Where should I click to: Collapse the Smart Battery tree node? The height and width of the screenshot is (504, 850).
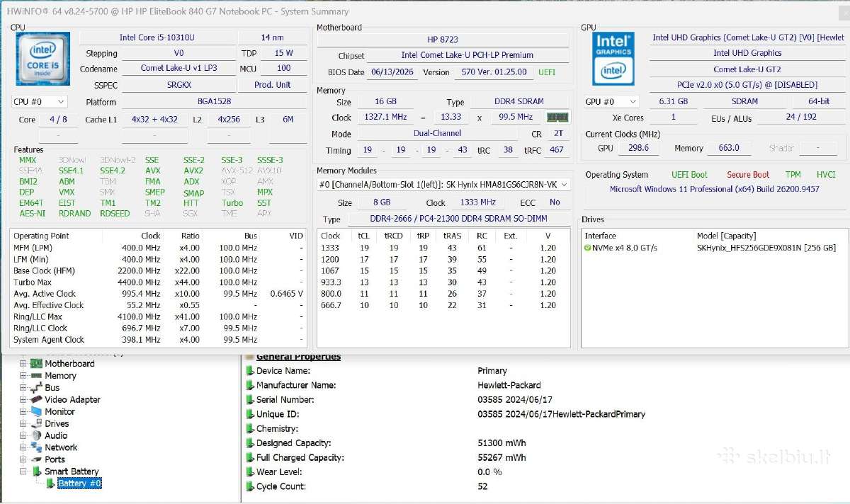(x=23, y=471)
